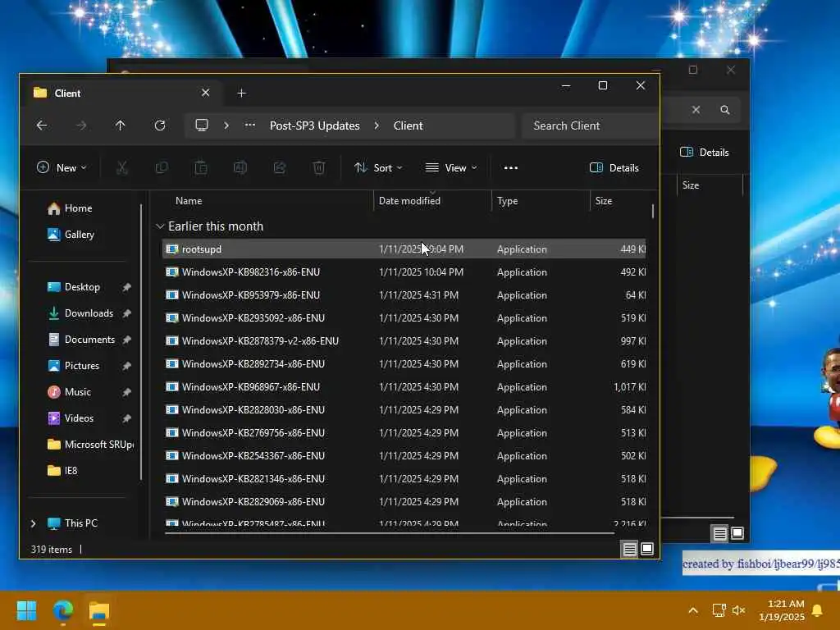Click the horizontal scrollbar of file list

pyautogui.click(x=390, y=533)
